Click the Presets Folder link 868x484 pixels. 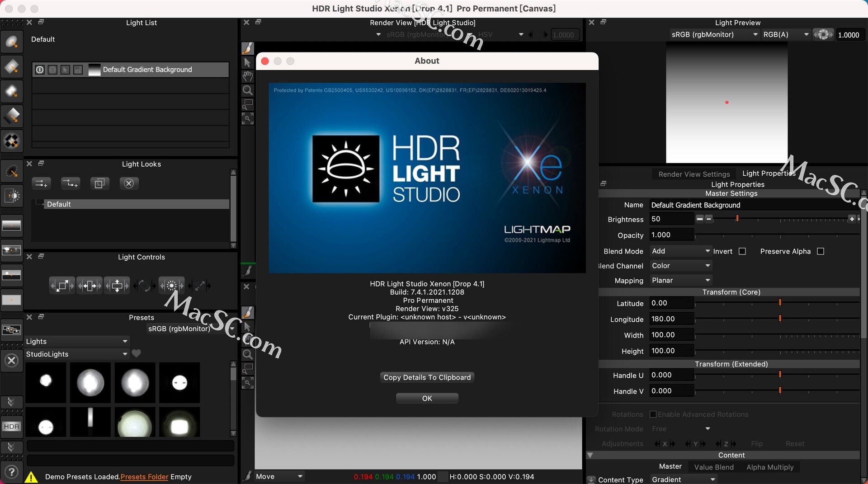coord(144,477)
